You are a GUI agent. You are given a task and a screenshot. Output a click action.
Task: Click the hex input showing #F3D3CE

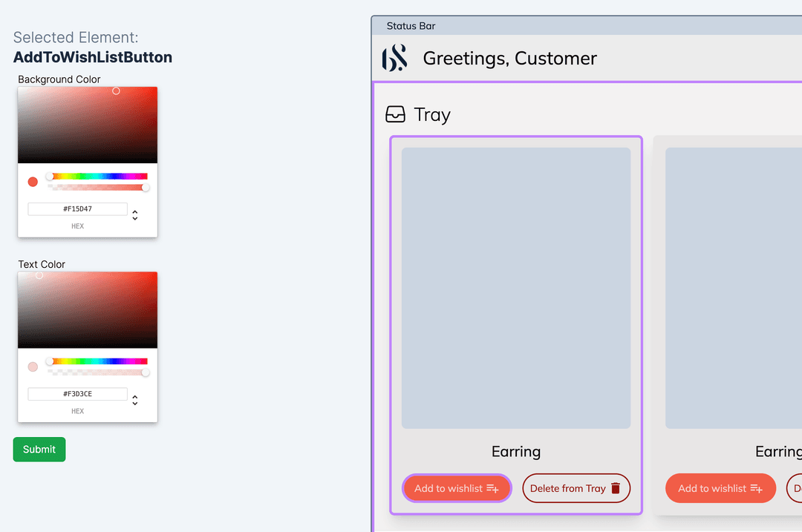77,394
